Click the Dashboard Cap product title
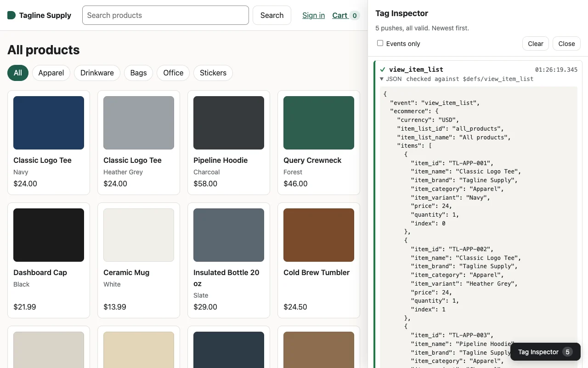 (x=40, y=272)
